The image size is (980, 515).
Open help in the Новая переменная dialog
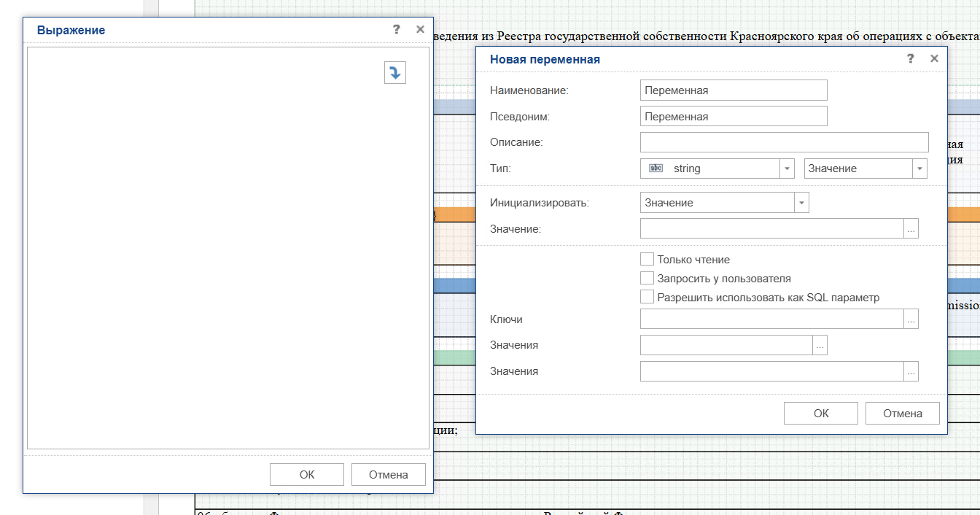tap(910, 59)
